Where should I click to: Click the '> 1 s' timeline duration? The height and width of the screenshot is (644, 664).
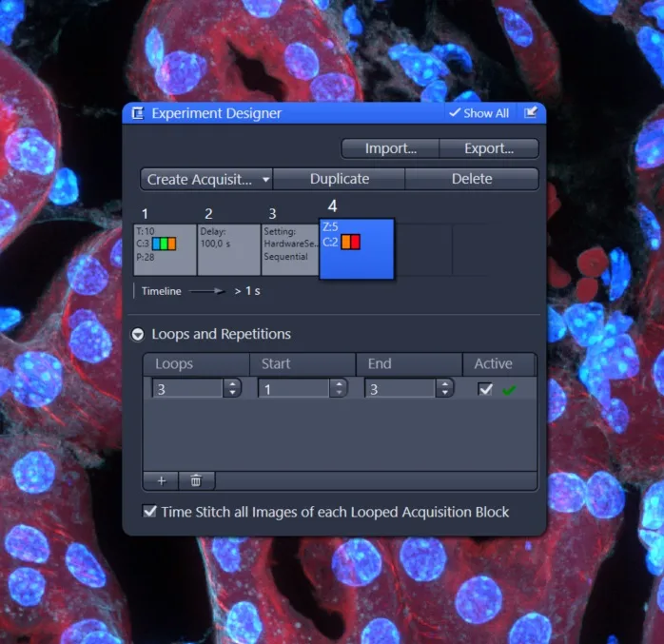tap(247, 291)
